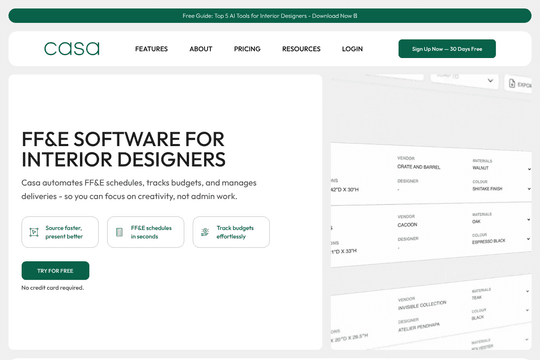This screenshot has height=360, width=540.
Task: Expand the Shiitake Finish colour dropdown
Action: (x=529, y=189)
